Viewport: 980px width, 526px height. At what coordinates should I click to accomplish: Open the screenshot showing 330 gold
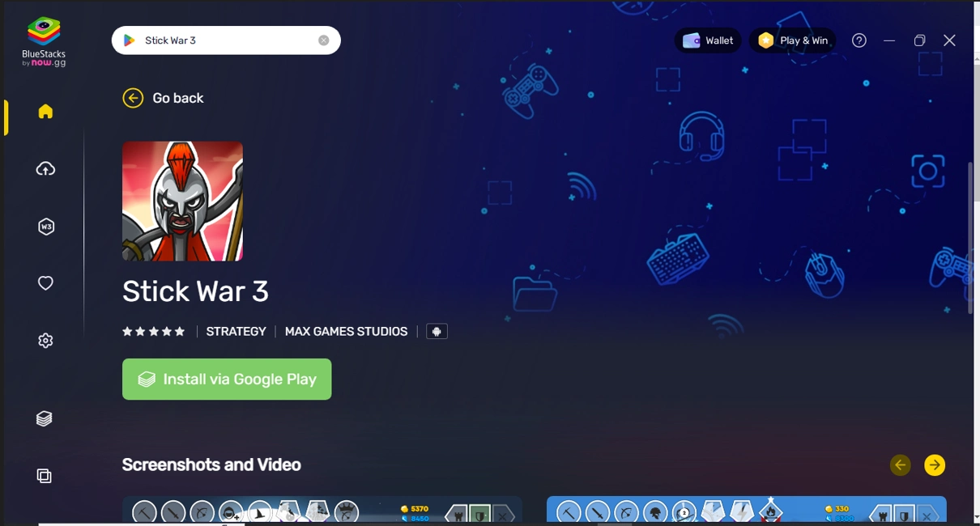(747, 510)
